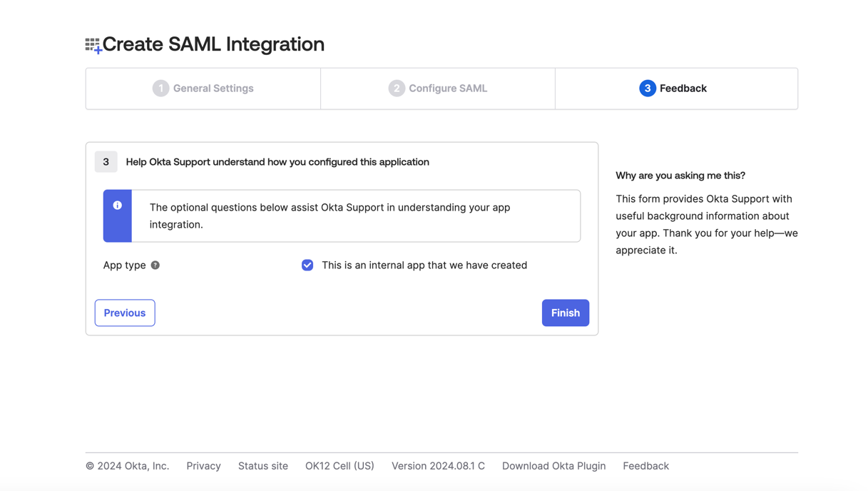Click the Version 2024.08.1 C label
Viewport: 868px width, 491px height.
437,465
